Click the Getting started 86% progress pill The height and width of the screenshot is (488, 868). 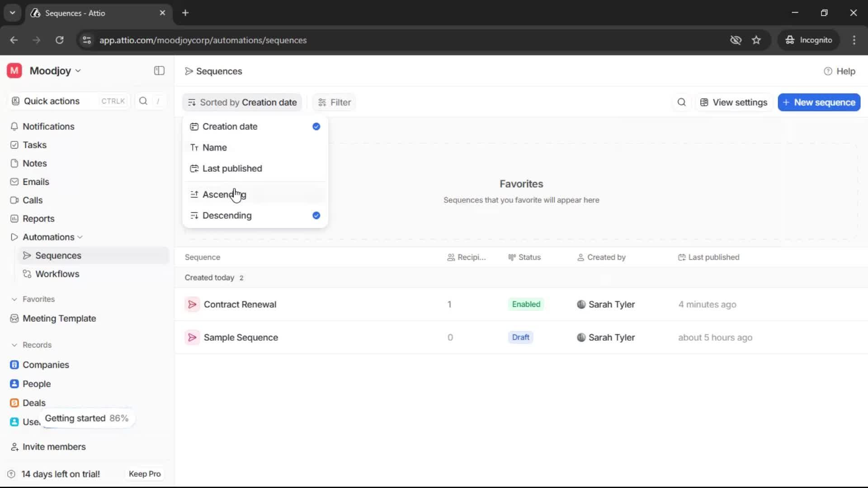pyautogui.click(x=86, y=418)
